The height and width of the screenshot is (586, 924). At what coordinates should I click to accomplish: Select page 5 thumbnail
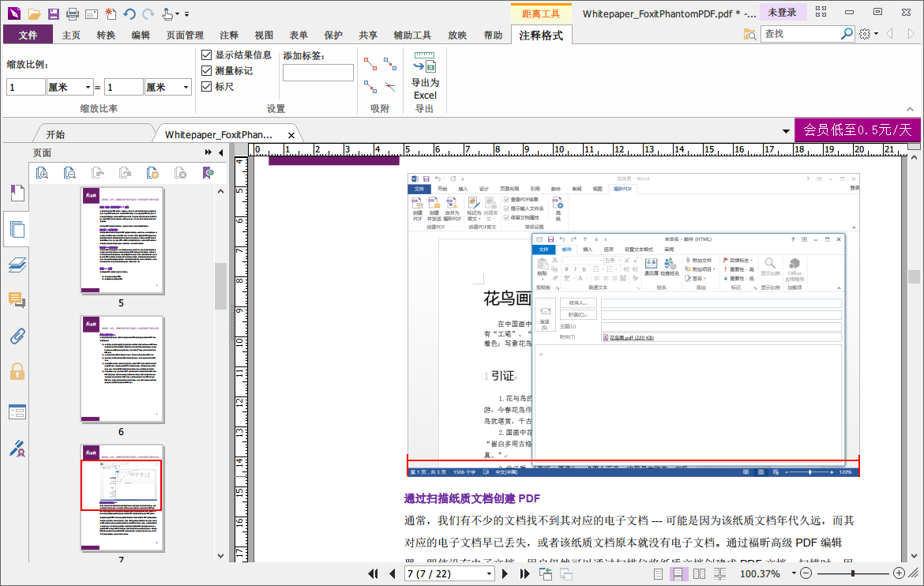(x=122, y=241)
